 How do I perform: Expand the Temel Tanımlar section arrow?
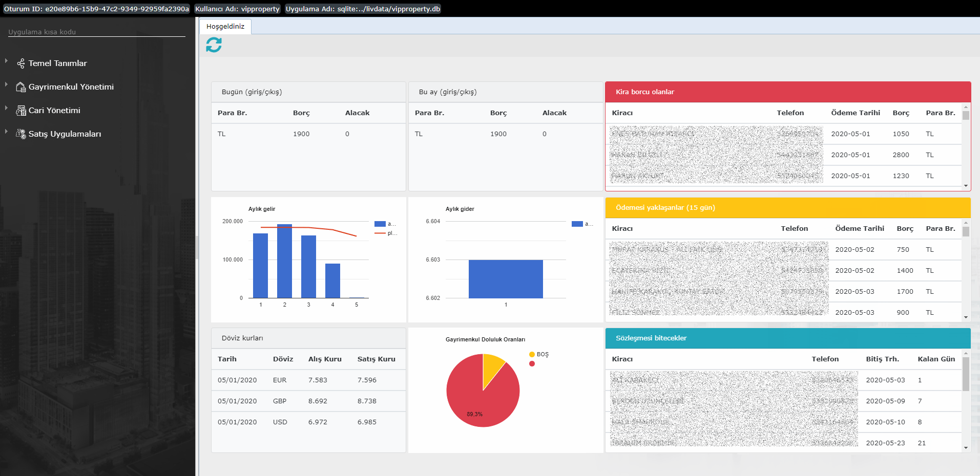click(6, 61)
